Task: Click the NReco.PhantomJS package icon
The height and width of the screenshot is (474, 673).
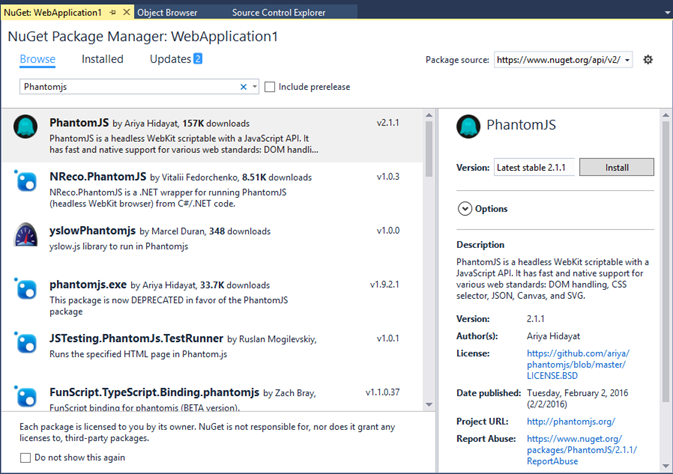Action: click(x=26, y=181)
